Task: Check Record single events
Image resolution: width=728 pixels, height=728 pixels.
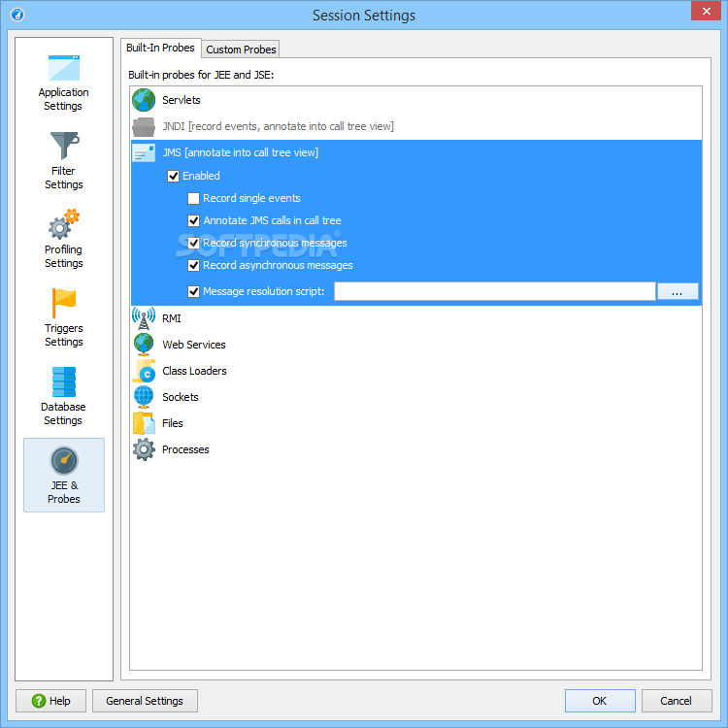Action: (193, 198)
